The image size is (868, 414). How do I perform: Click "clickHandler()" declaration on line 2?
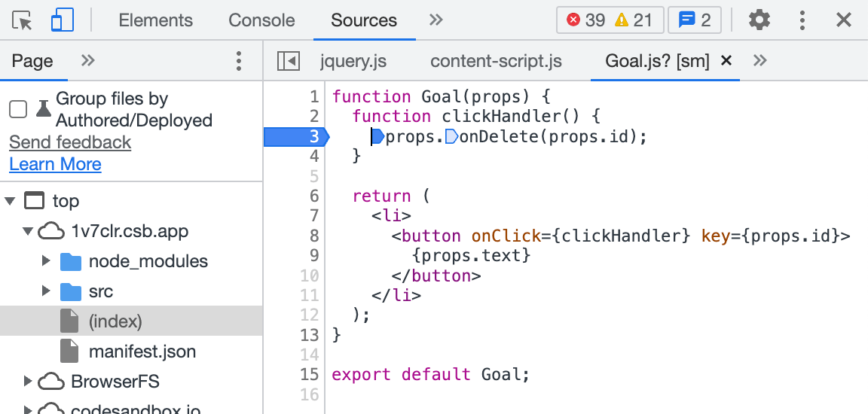[x=510, y=117]
